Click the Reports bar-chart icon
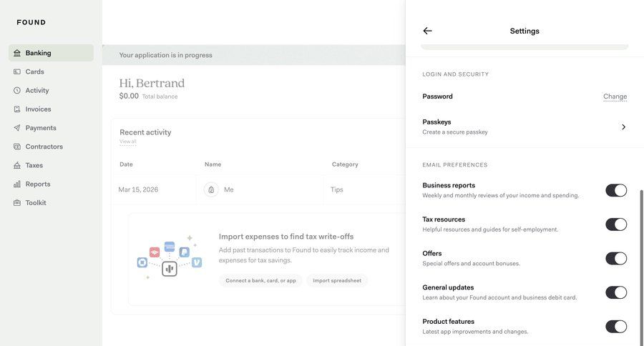Image resolution: width=644 pixels, height=346 pixels. (17, 184)
